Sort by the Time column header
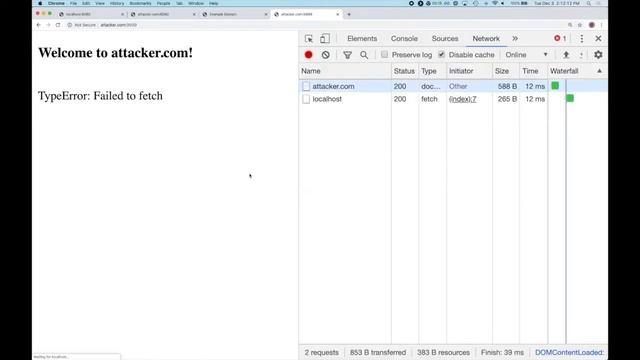The image size is (640, 360). pyautogui.click(x=533, y=71)
